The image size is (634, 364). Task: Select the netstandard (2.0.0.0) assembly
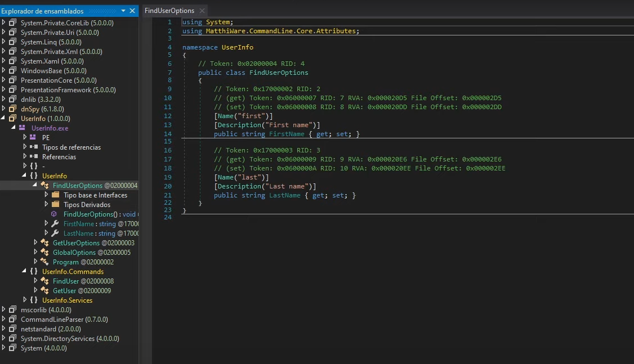click(51, 329)
